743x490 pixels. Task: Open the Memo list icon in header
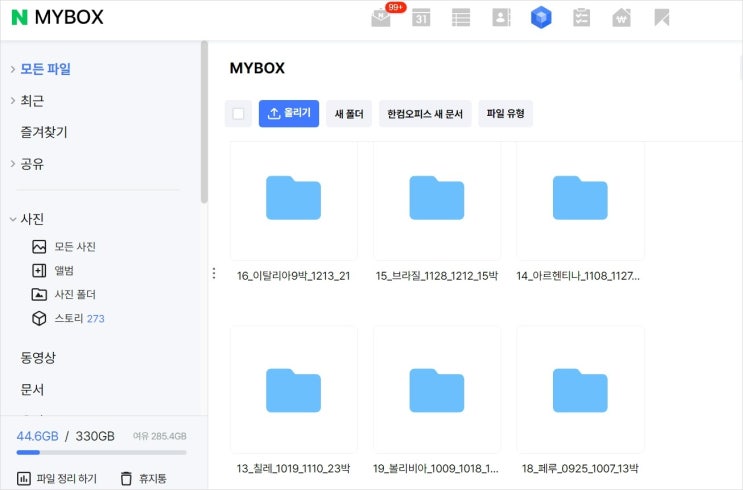coord(461,18)
